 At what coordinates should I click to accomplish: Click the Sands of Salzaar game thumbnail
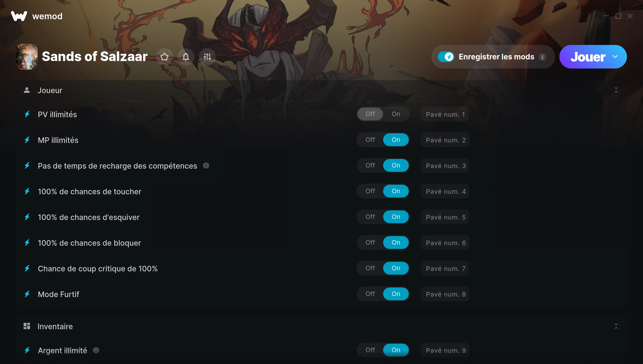pyautogui.click(x=27, y=57)
